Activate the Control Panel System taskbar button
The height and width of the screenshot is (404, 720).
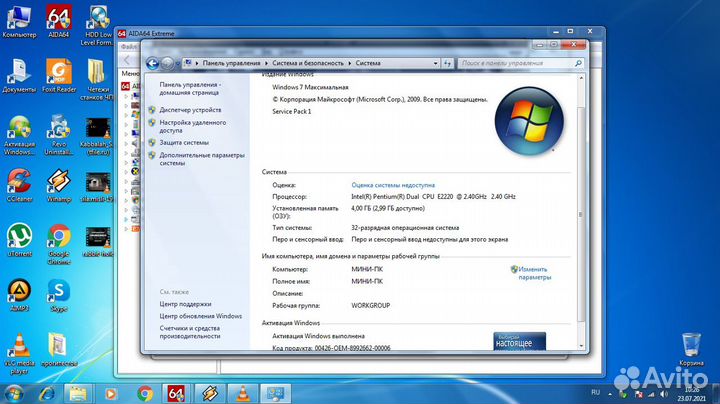[276, 394]
